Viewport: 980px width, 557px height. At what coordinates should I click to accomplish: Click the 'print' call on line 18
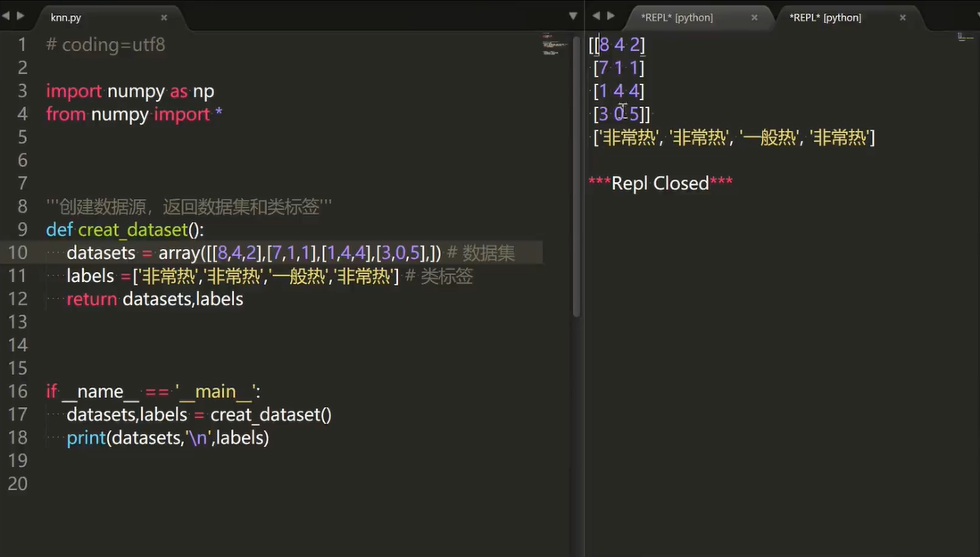(87, 438)
